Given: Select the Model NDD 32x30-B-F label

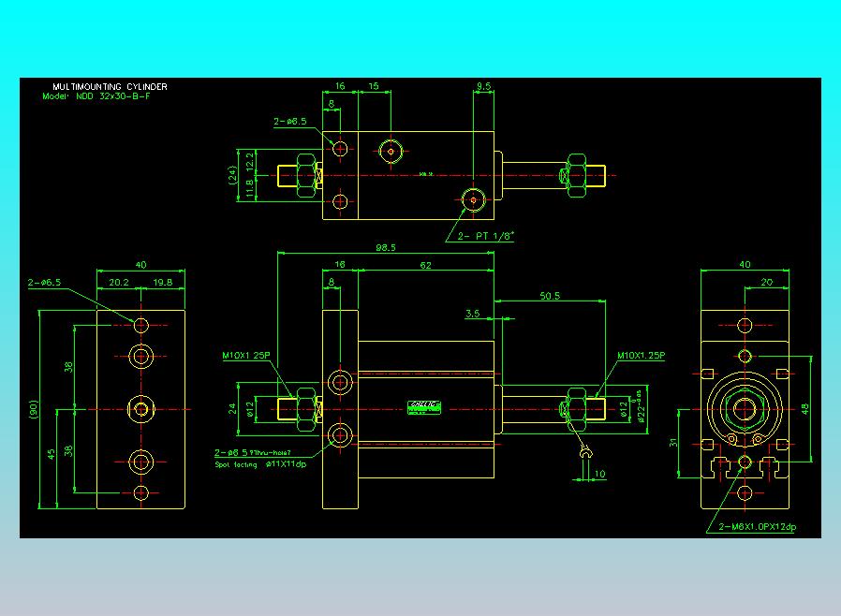Looking at the screenshot, I should [96, 96].
